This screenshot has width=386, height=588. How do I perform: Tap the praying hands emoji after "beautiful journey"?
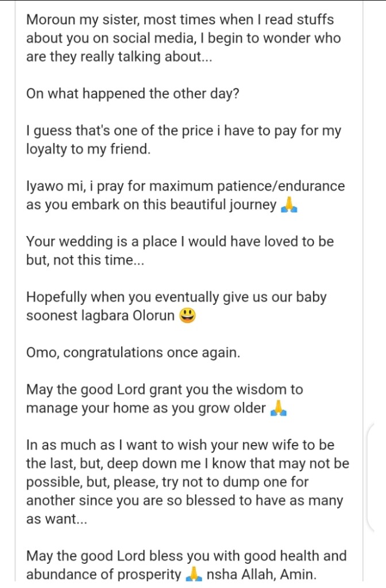pos(289,205)
